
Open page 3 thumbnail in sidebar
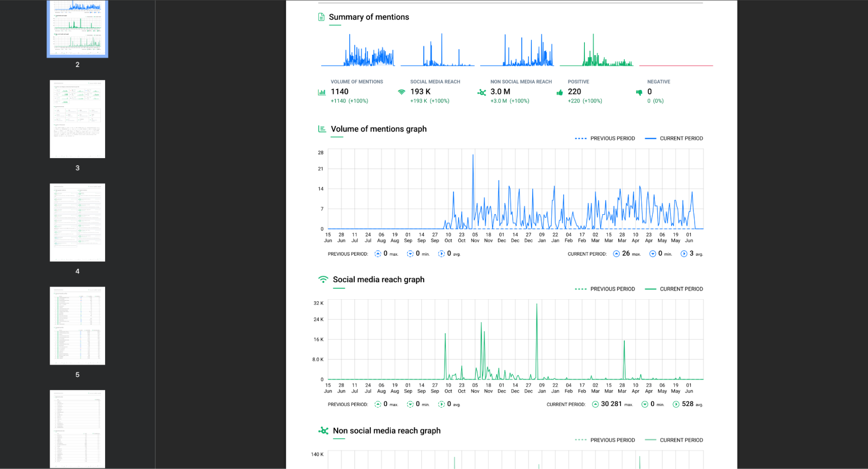tap(77, 119)
